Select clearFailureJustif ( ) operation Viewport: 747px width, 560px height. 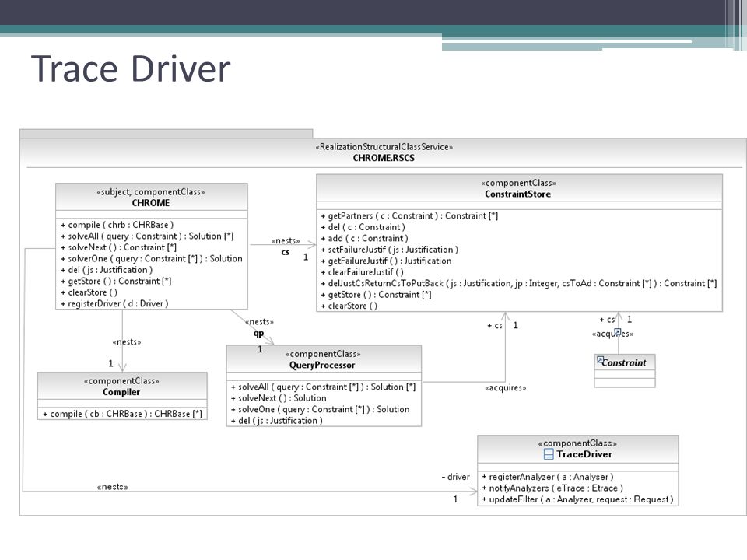pyautogui.click(x=362, y=272)
